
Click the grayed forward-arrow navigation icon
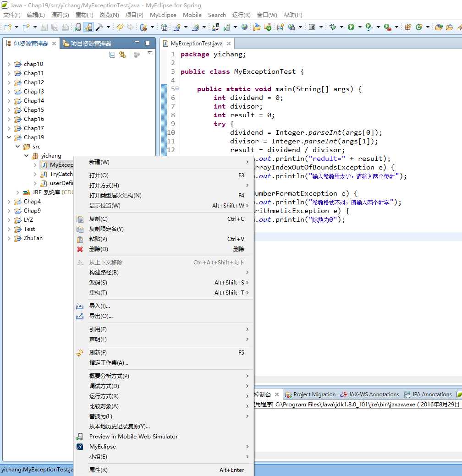click(x=130, y=27)
